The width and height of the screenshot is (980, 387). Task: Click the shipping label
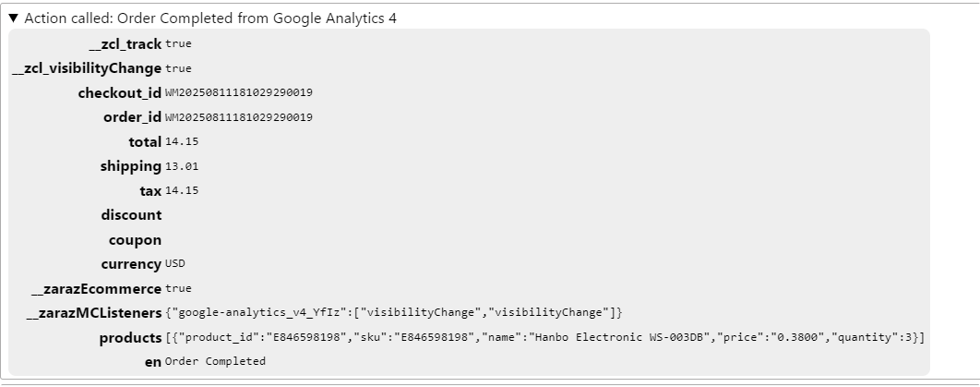[x=131, y=166]
